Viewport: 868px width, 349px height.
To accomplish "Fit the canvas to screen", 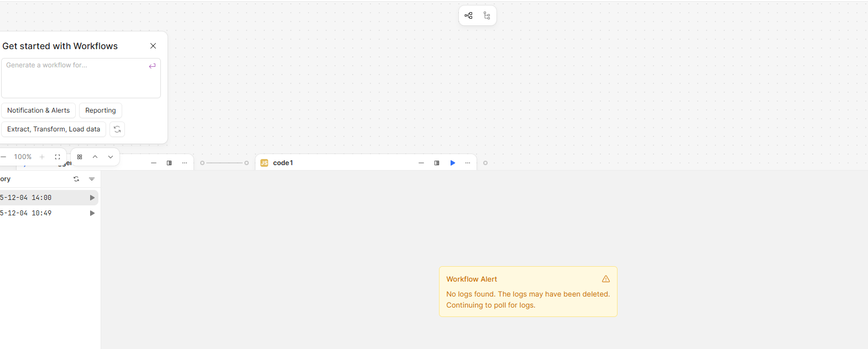I will pyautogui.click(x=57, y=157).
